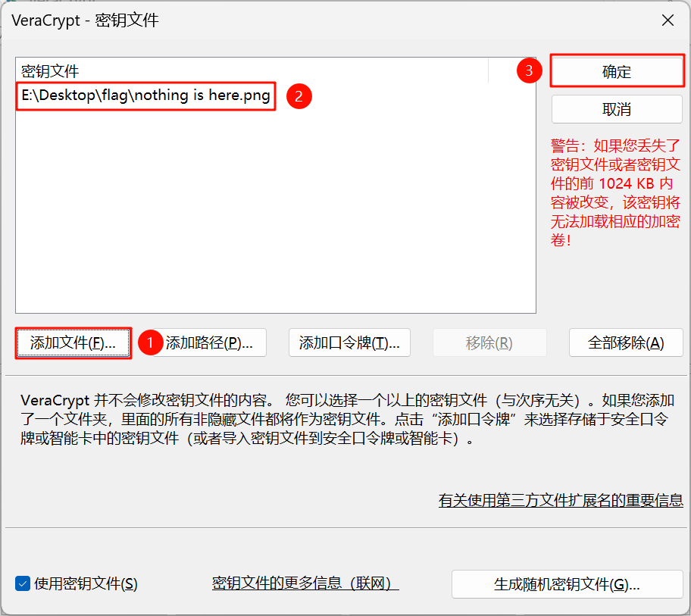Open the 添加文件(F)... file picker

[x=73, y=342]
